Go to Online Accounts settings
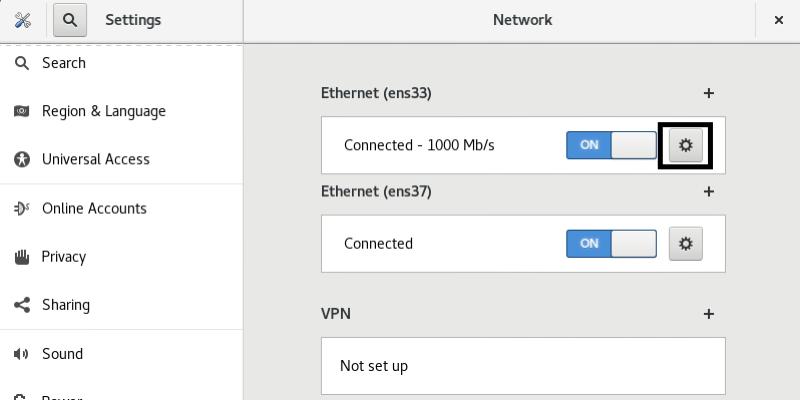This screenshot has width=800, height=400. click(x=94, y=208)
